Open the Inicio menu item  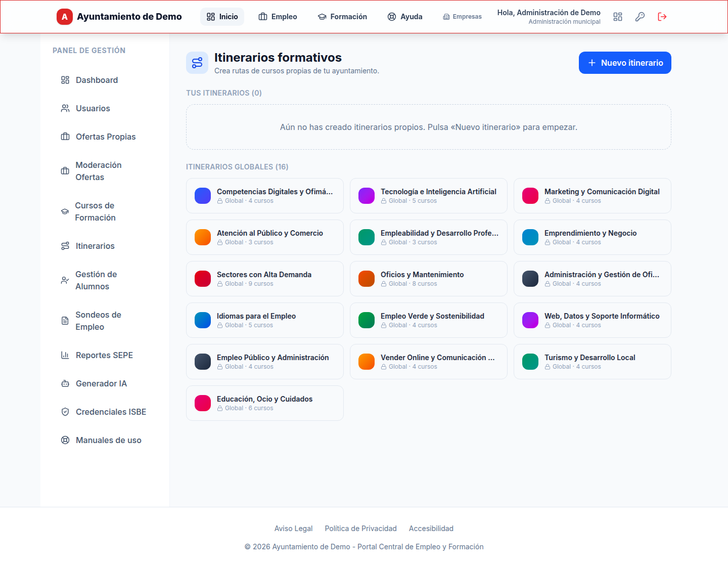222,17
